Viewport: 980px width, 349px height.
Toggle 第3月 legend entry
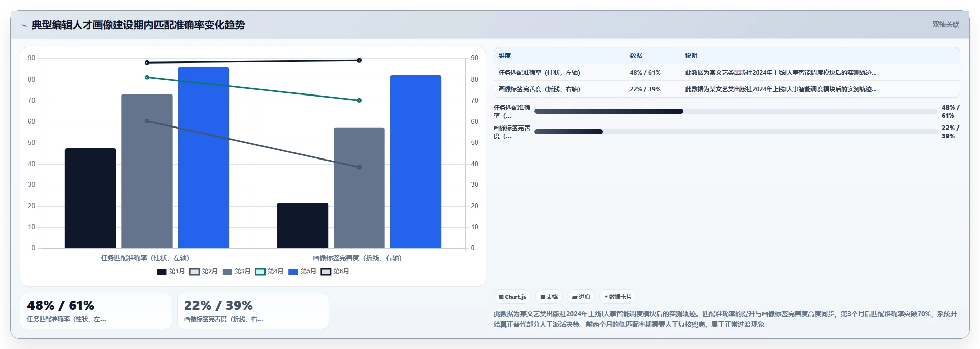[237, 272]
